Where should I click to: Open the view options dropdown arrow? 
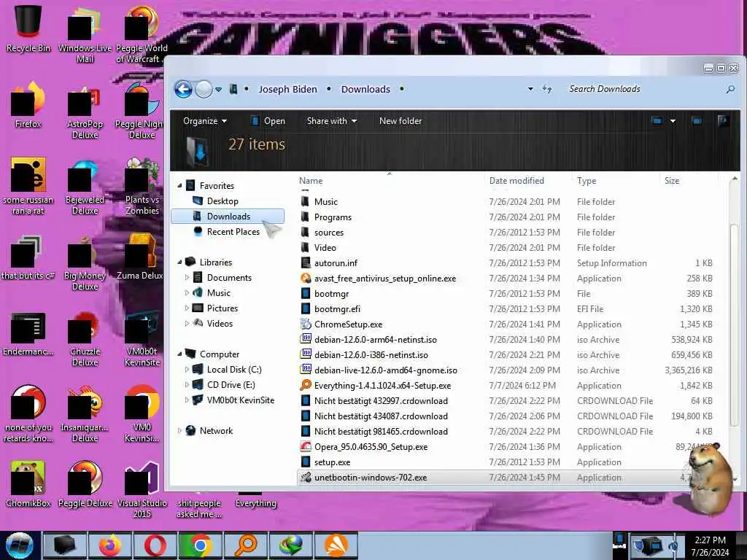coord(673,121)
